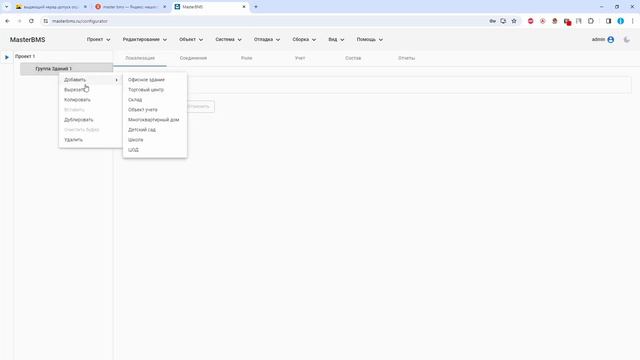Viewport: 640px width, 360px height.
Task: Select the Группа Зданий 1 tree node
Action: [x=67, y=69]
